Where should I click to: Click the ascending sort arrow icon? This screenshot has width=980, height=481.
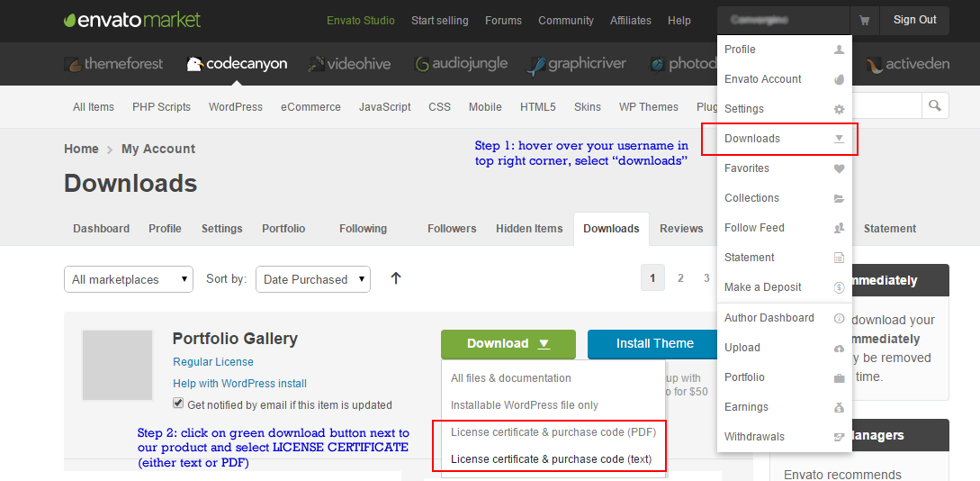point(396,278)
